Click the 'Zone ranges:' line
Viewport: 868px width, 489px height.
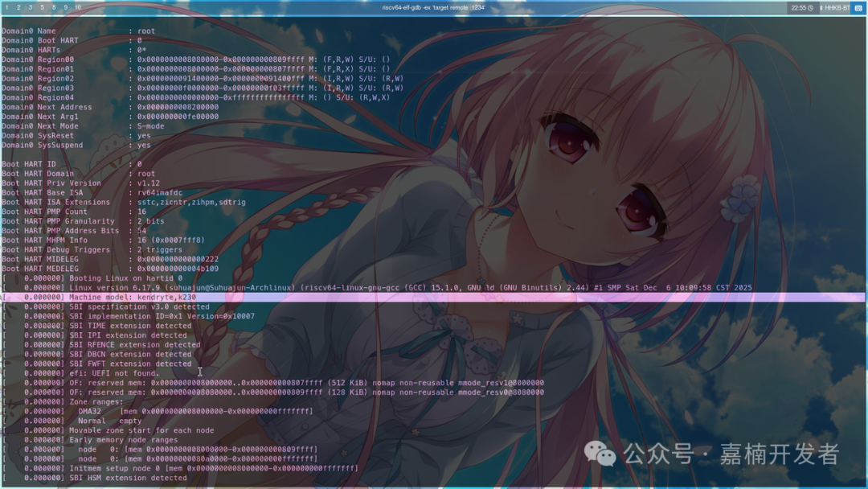(63, 402)
